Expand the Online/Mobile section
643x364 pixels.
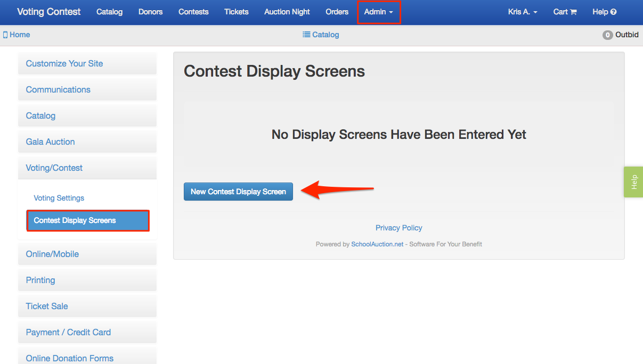tap(87, 254)
